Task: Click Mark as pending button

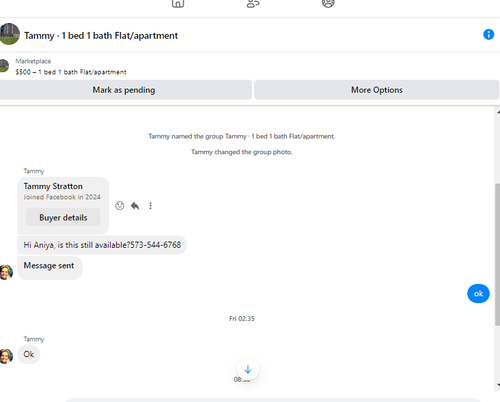Action: 124,90
